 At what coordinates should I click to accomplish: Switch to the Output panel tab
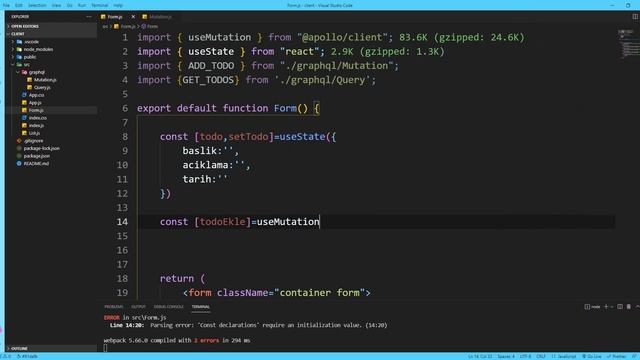(138, 307)
